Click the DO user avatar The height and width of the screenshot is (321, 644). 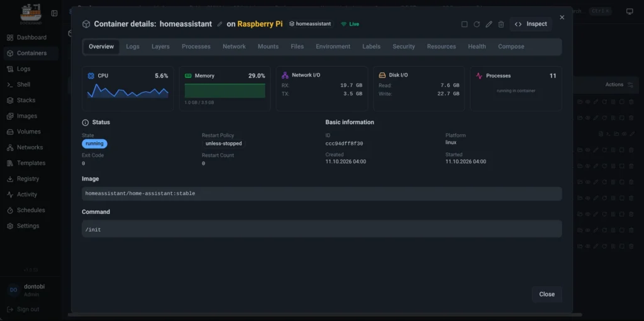[14, 290]
